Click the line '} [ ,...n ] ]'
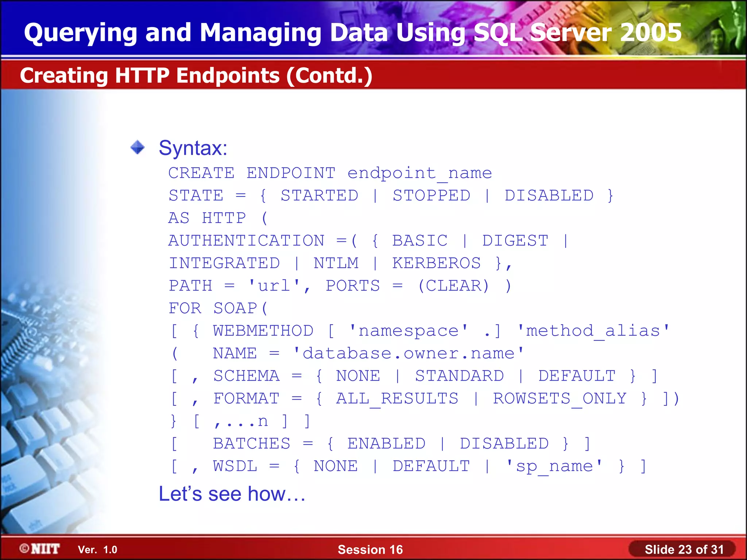This screenshot has height=560, width=747. tap(241, 421)
